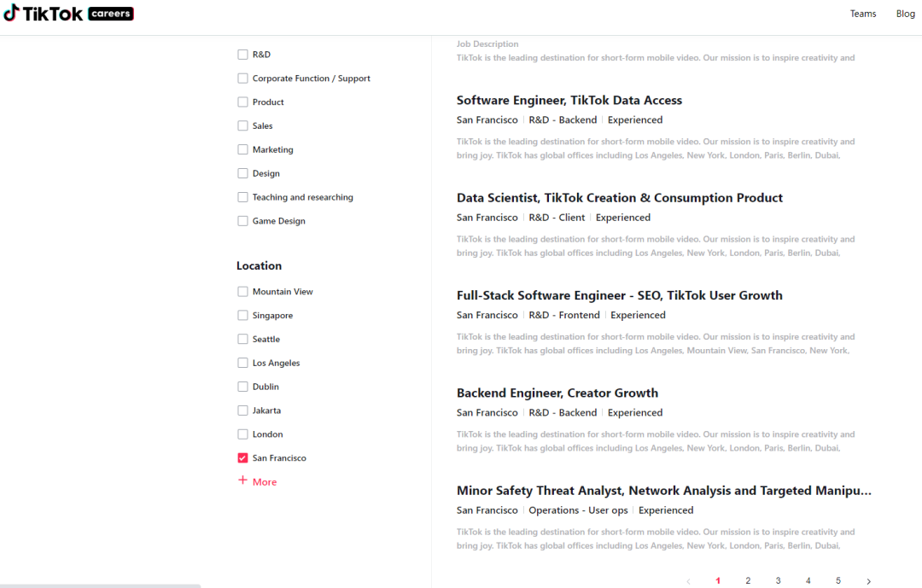Viewport: 922px width, 588px height.
Task: Enable the R&D category checkbox
Action: coord(242,55)
